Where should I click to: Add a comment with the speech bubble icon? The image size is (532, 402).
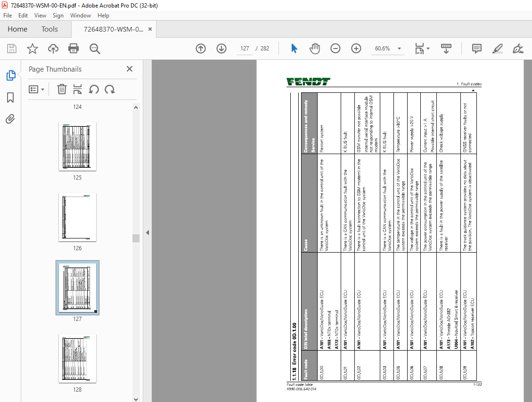tap(477, 49)
